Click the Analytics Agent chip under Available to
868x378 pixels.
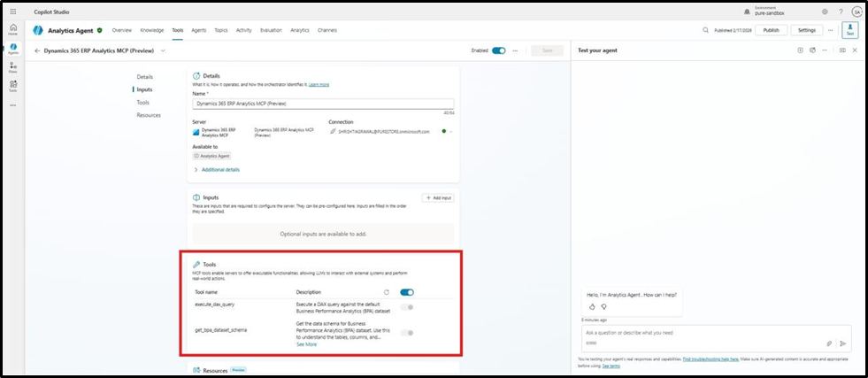coord(212,156)
